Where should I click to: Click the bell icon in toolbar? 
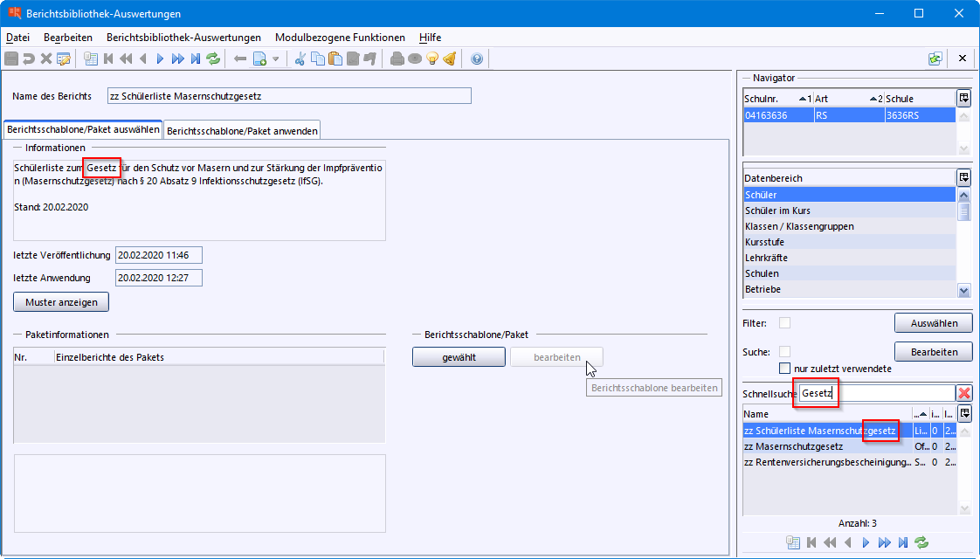tap(449, 59)
